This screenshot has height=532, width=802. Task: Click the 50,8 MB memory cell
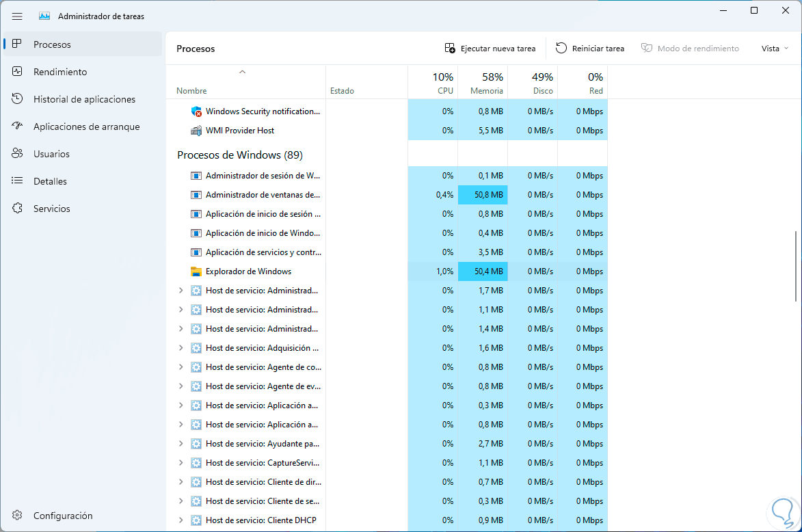(x=483, y=195)
